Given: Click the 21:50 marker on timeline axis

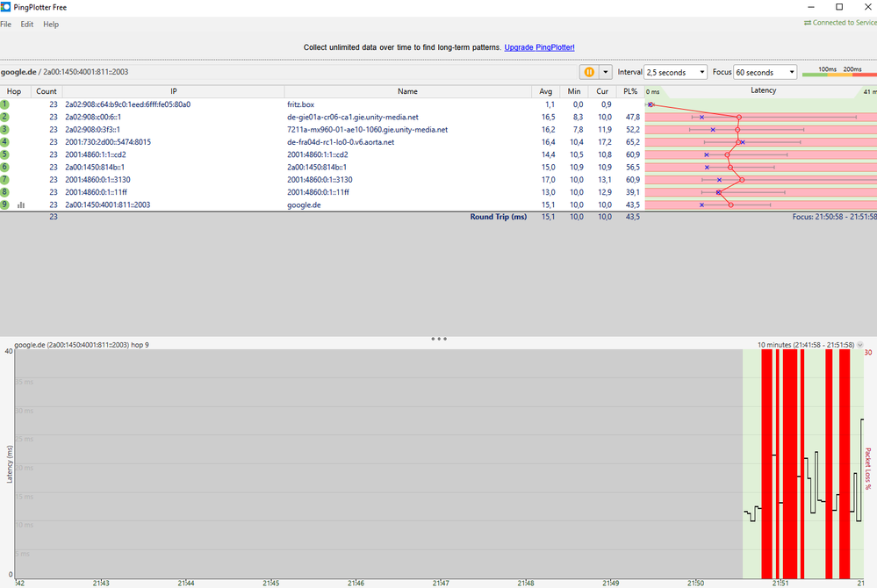Looking at the screenshot, I should pyautogui.click(x=696, y=583).
